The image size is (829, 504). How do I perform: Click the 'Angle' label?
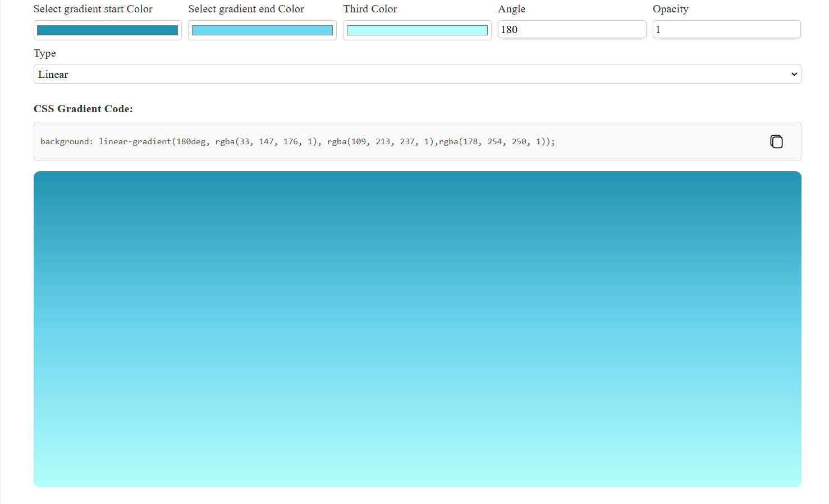pyautogui.click(x=512, y=9)
